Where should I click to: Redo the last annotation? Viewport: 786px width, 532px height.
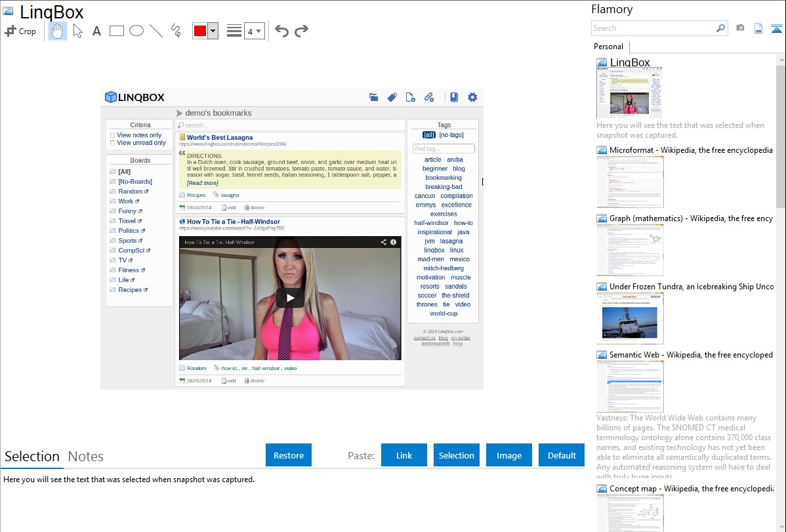301,31
